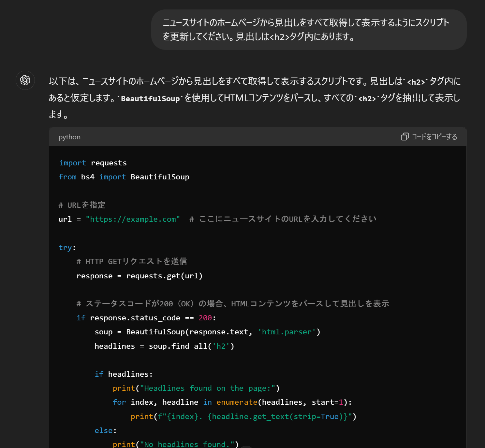Click the '# URLを指定' comment
The height and width of the screenshot is (448, 485).
click(x=82, y=205)
